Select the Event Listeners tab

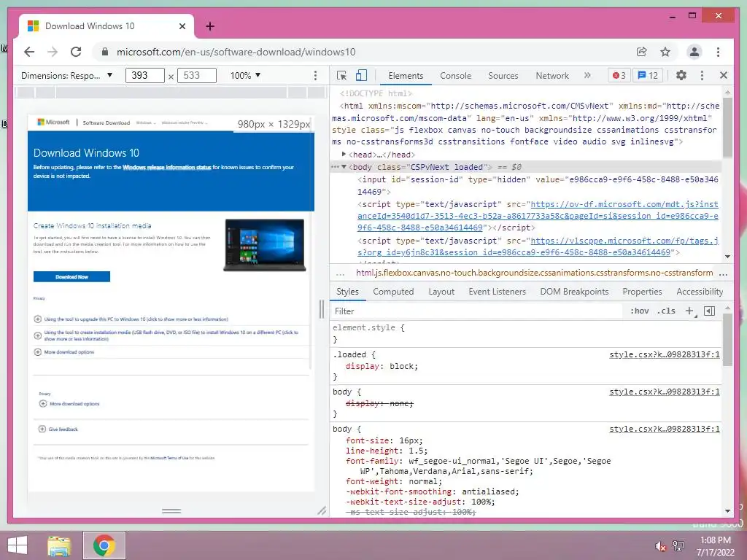[x=497, y=292]
